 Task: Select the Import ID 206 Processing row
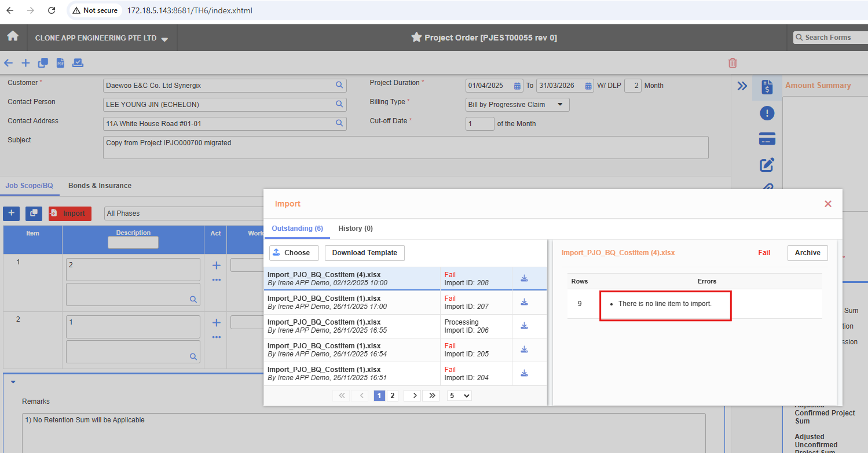tap(352, 326)
